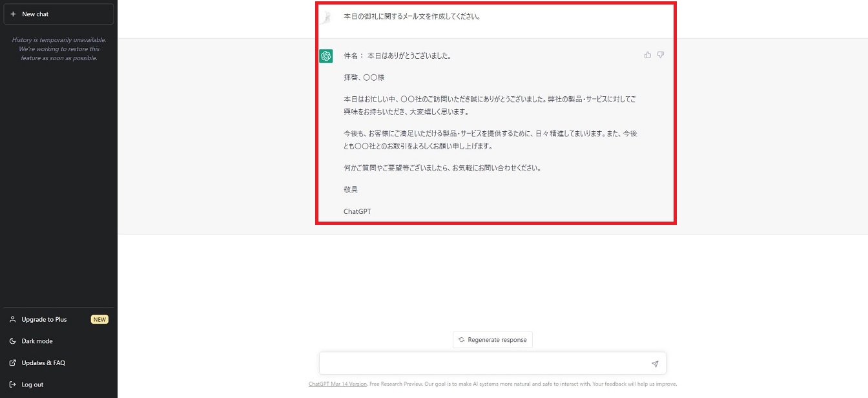Click the person icon beside Upgrade to Plus
This screenshot has height=398, width=868.
pos(13,319)
